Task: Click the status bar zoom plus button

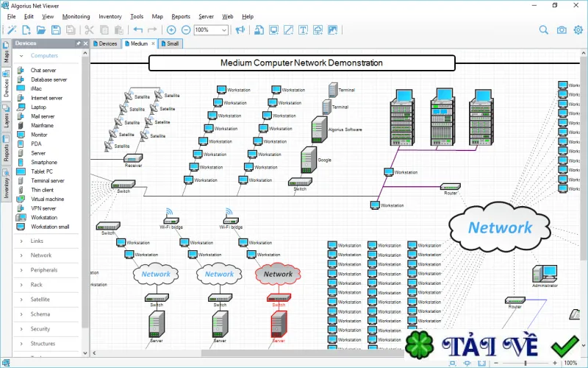Action: (x=556, y=363)
